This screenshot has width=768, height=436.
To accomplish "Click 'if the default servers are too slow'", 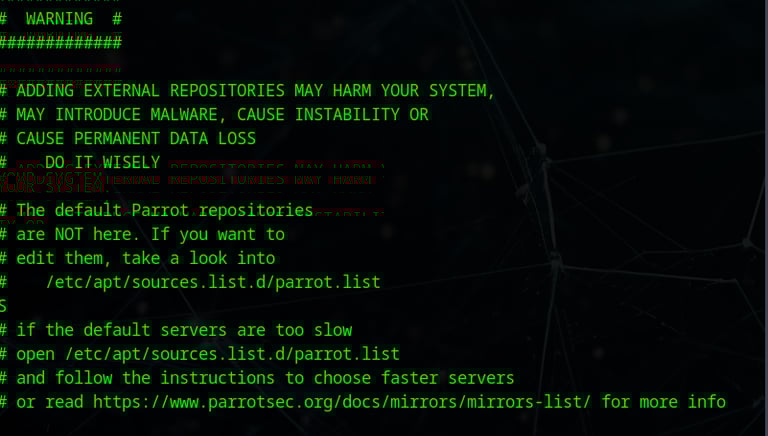I will 176,330.
